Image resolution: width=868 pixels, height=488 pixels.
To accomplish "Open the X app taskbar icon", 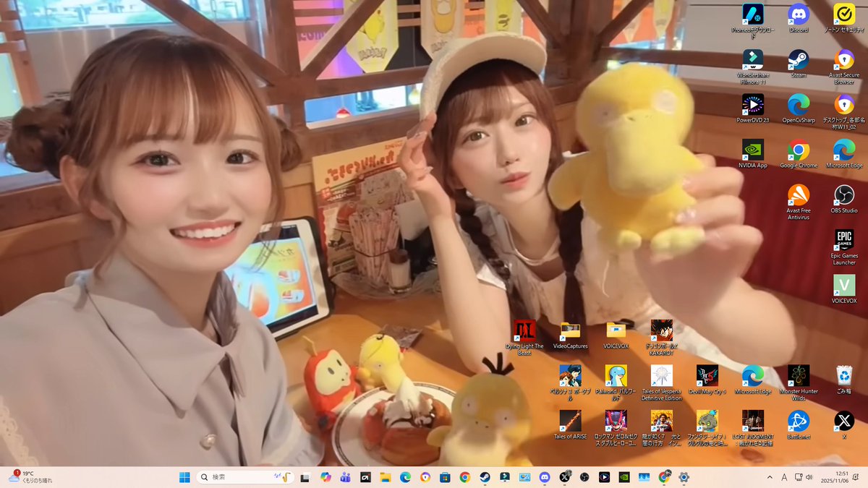I will click(564, 477).
